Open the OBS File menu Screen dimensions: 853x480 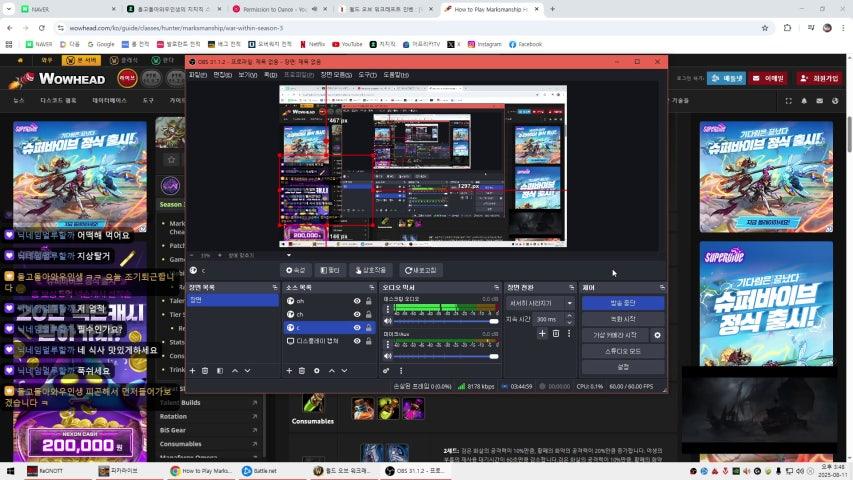pos(197,75)
